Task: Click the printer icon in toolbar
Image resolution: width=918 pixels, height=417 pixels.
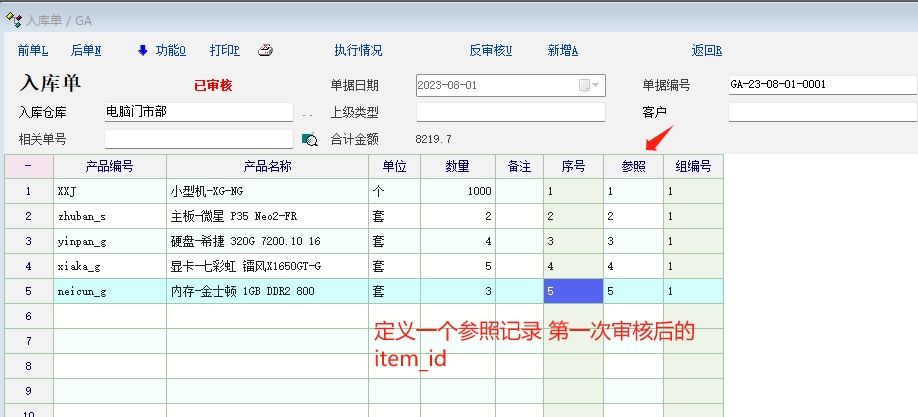Action: (266, 51)
